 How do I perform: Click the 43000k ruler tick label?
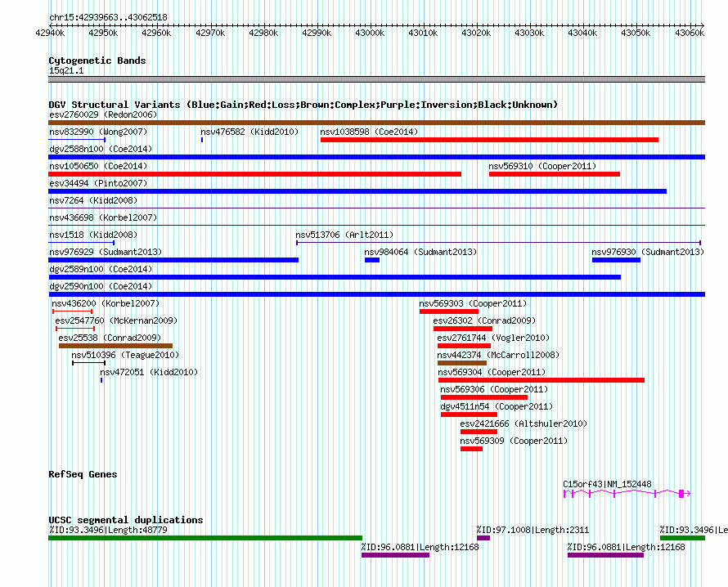click(x=370, y=33)
